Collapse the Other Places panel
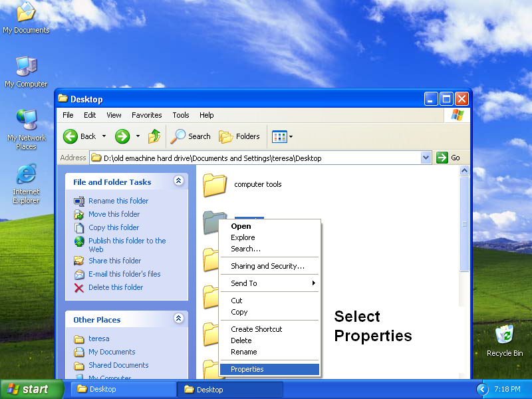Screen dimensions: 532x399 click(x=178, y=319)
